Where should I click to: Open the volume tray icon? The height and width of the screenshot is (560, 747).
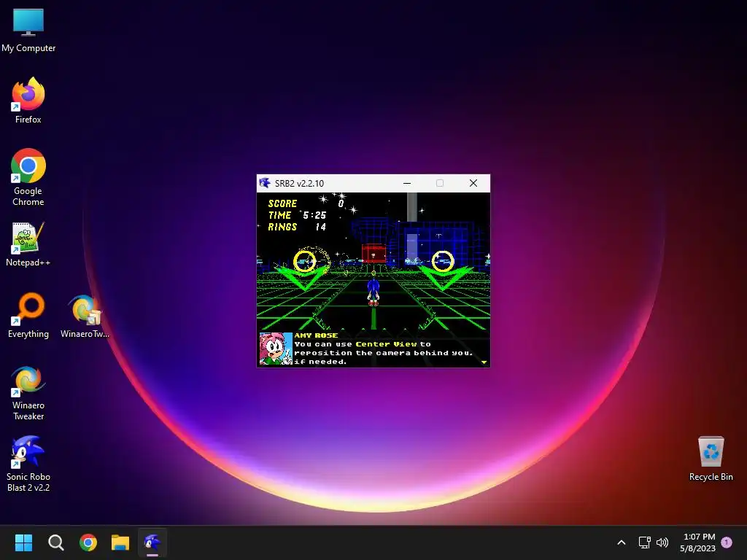click(662, 542)
